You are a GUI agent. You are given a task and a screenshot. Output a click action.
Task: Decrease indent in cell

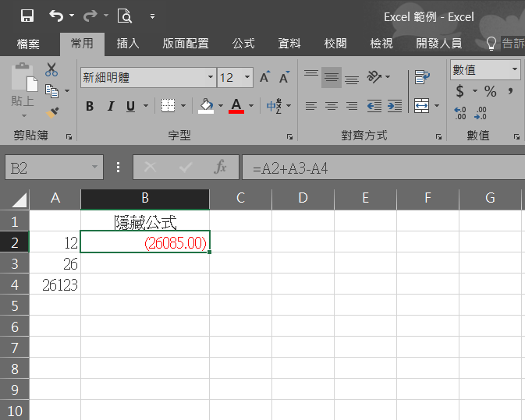coord(374,106)
